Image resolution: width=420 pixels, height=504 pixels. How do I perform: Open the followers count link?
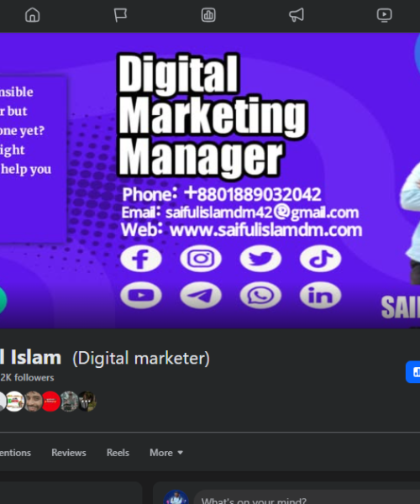pyautogui.click(x=27, y=377)
